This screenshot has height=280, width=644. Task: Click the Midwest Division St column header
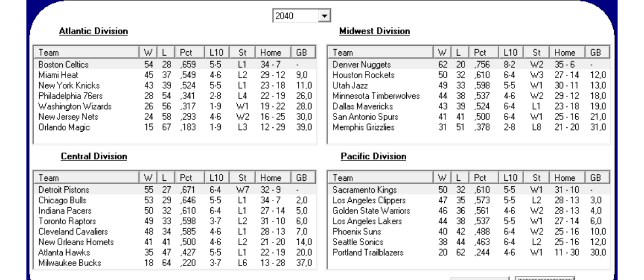538,53
